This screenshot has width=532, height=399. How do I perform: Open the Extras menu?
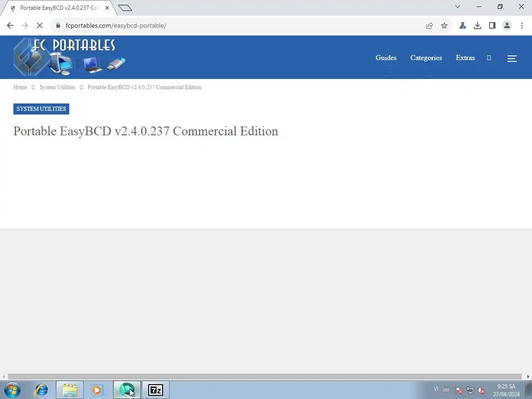click(465, 58)
